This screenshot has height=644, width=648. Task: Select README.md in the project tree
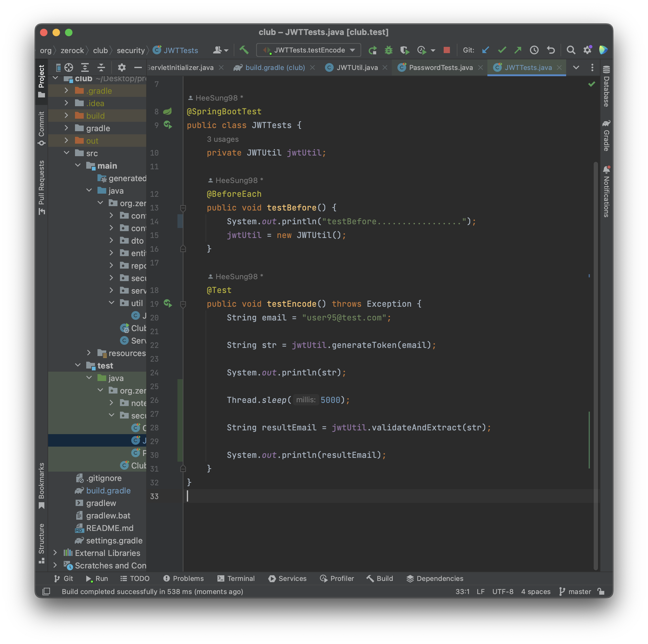110,528
